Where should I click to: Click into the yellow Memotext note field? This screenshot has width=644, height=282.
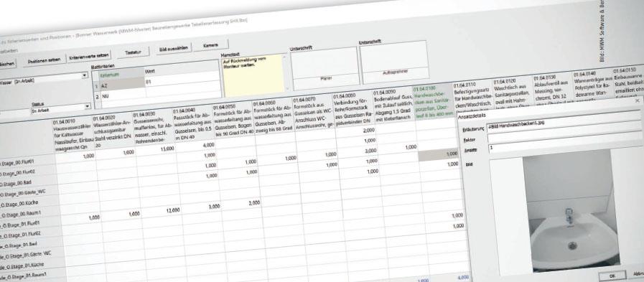[253, 75]
